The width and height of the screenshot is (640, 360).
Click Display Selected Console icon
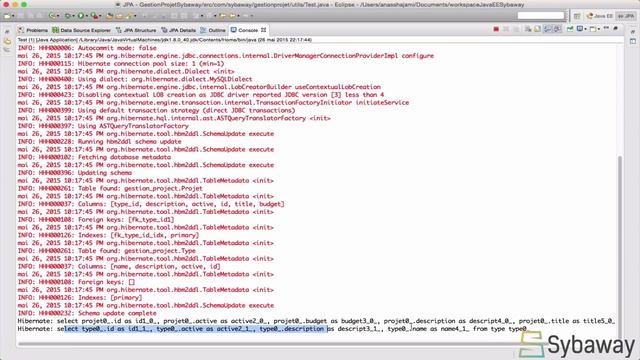(x=579, y=29)
